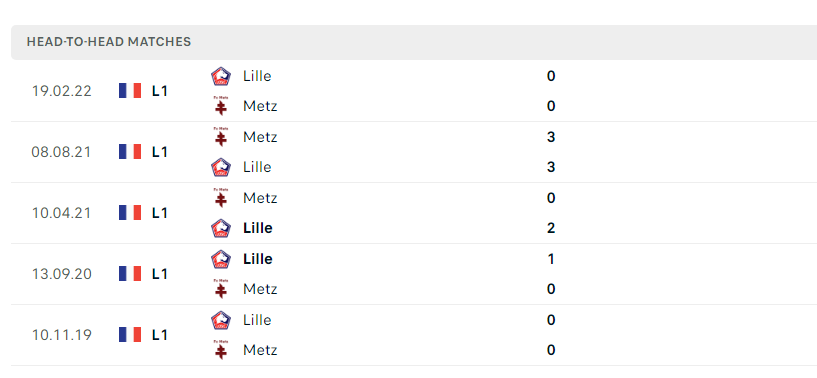Viewport: 817px width, 378px height.
Task: Open the match dated 10.11.19
Action: tap(414, 335)
